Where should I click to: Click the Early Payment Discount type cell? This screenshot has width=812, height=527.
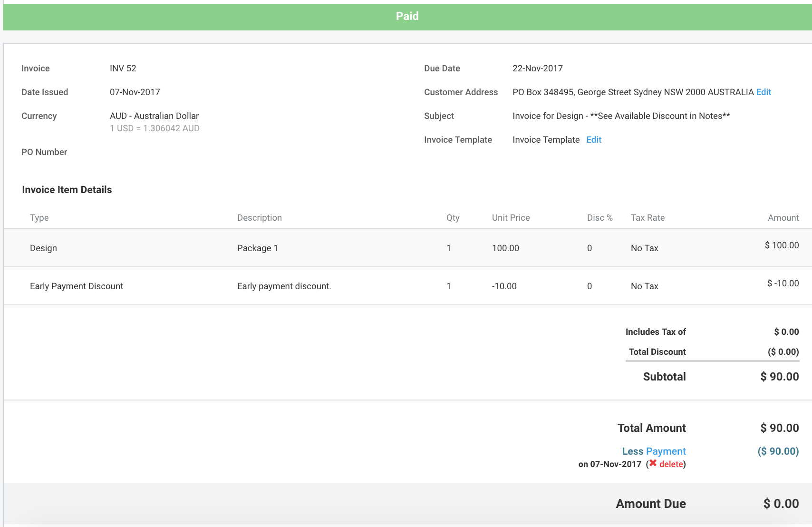tap(77, 286)
